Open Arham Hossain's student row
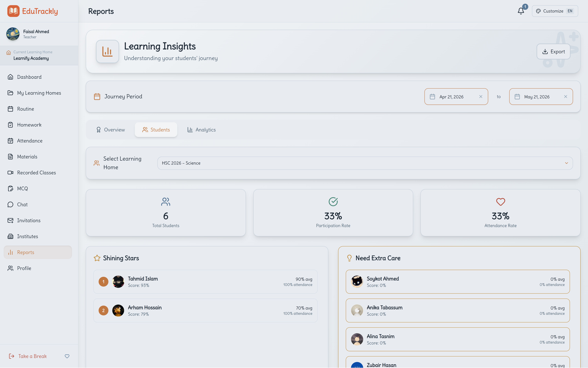The height and width of the screenshot is (368, 588). pos(205,311)
